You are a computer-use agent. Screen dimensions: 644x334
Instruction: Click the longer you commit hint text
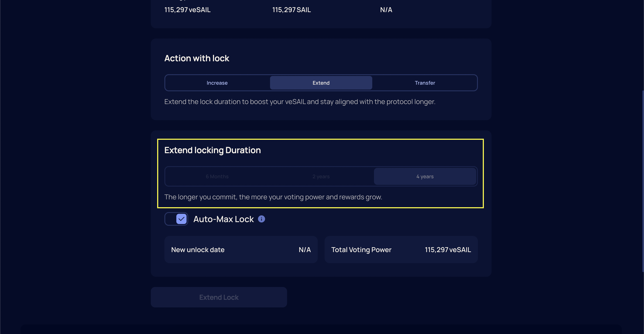tap(273, 197)
